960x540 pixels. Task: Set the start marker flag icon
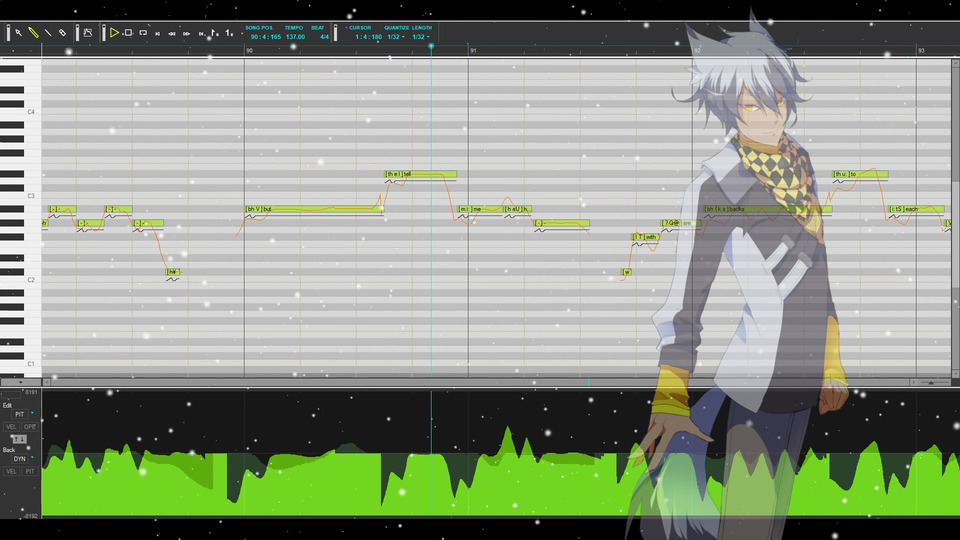[x=214, y=32]
